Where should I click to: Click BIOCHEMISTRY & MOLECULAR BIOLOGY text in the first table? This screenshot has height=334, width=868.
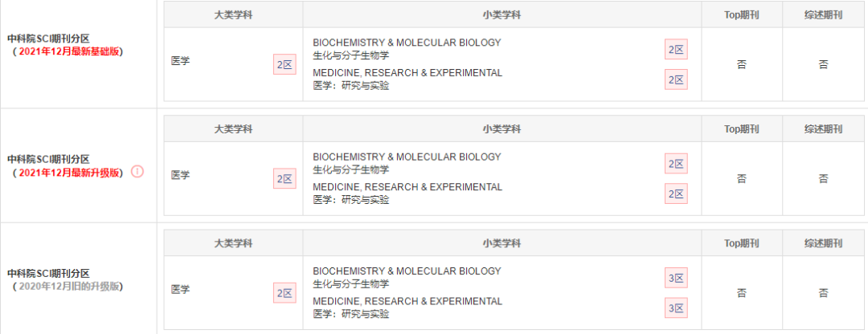tap(407, 43)
